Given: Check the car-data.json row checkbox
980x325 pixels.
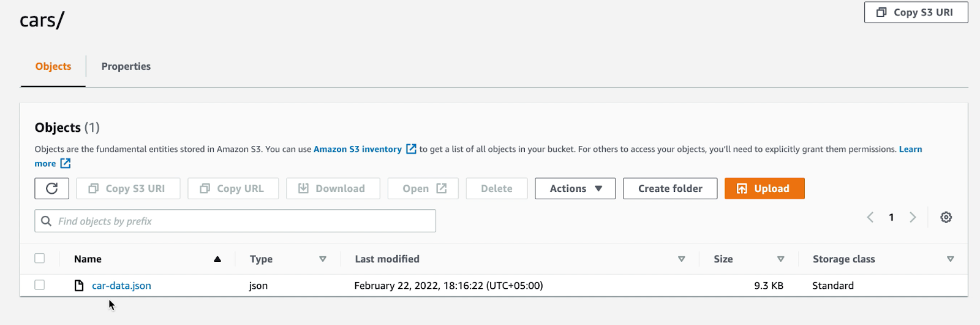Looking at the screenshot, I should 40,285.
